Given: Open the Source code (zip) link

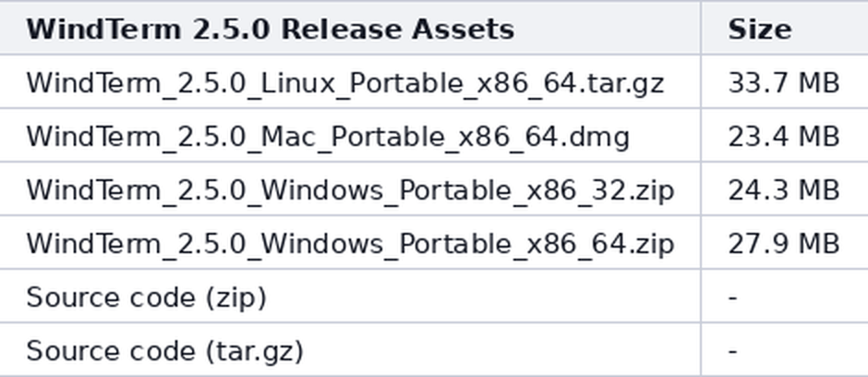Looking at the screenshot, I should tap(146, 298).
